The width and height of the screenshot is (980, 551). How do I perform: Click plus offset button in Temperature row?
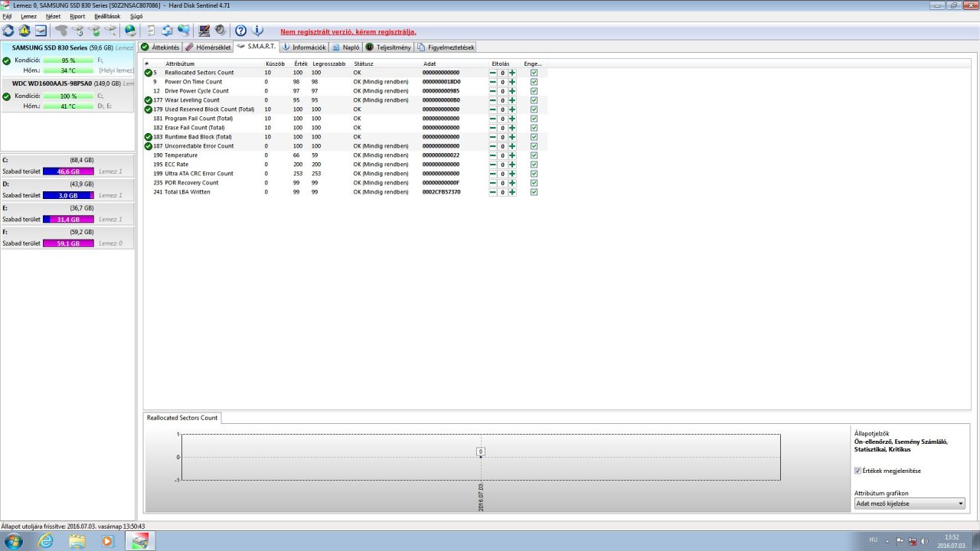click(512, 155)
